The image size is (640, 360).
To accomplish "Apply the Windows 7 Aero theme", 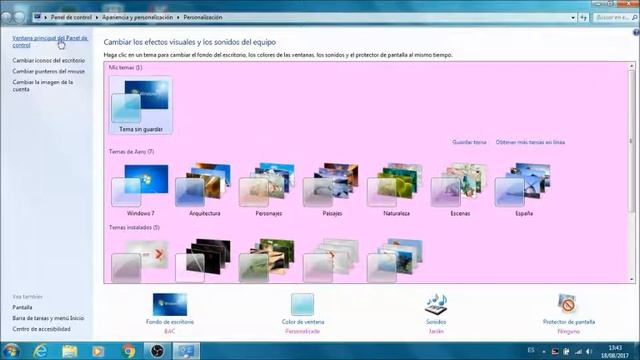I will tap(140, 190).
